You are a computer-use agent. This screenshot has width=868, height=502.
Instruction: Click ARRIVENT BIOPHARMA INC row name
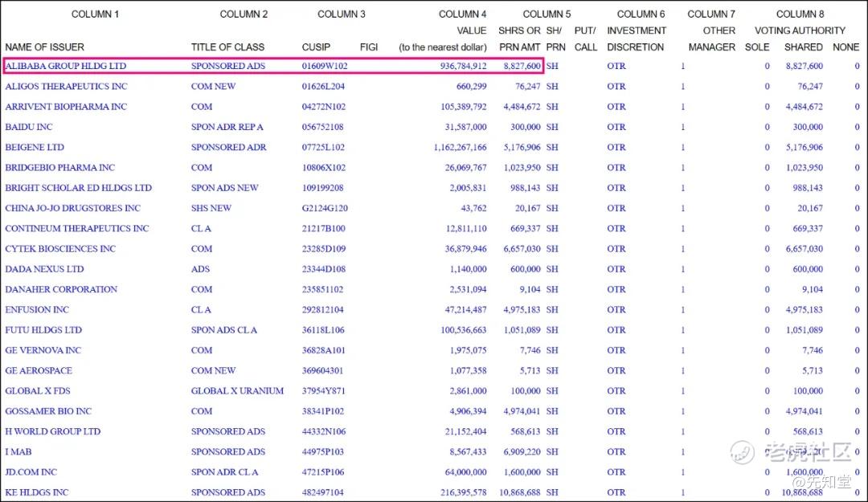[66, 107]
